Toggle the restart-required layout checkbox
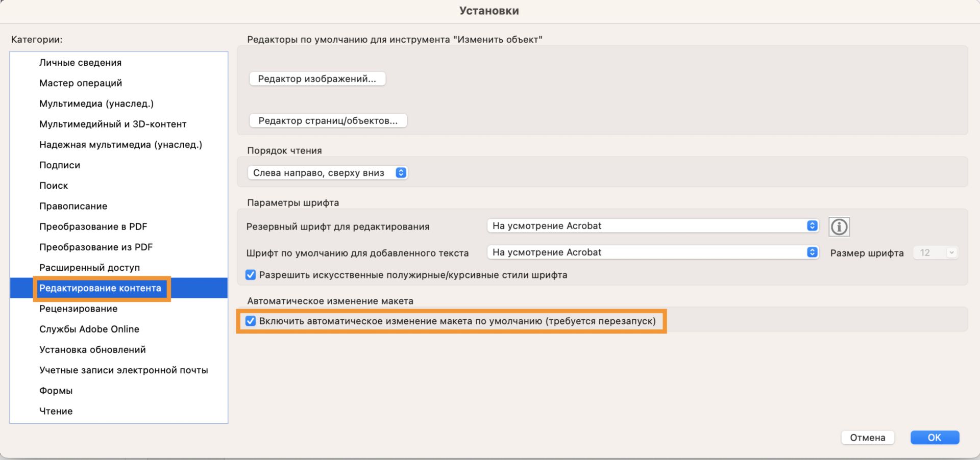Screen dimensions: 980x460 pos(251,321)
